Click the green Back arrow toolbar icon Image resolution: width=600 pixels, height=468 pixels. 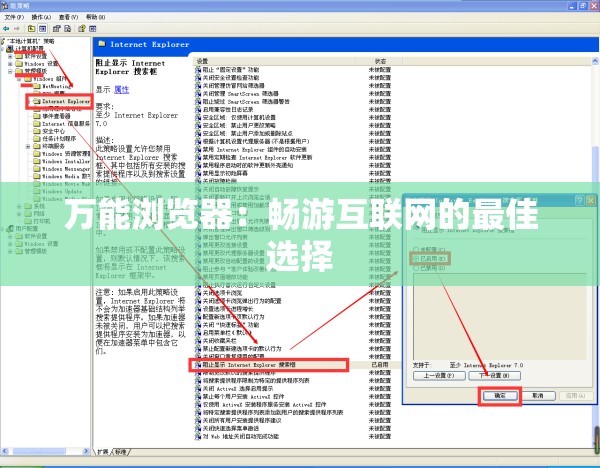tap(6, 29)
